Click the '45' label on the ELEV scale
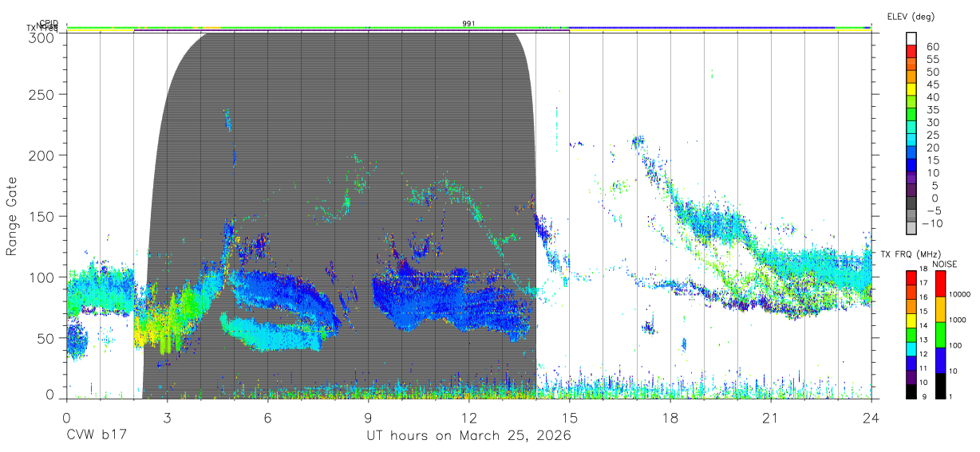 (x=933, y=85)
